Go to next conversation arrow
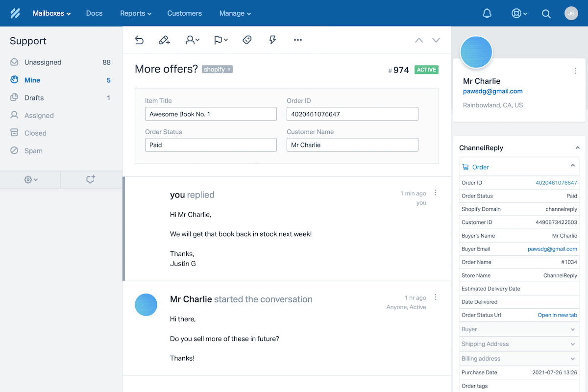 click(x=436, y=40)
